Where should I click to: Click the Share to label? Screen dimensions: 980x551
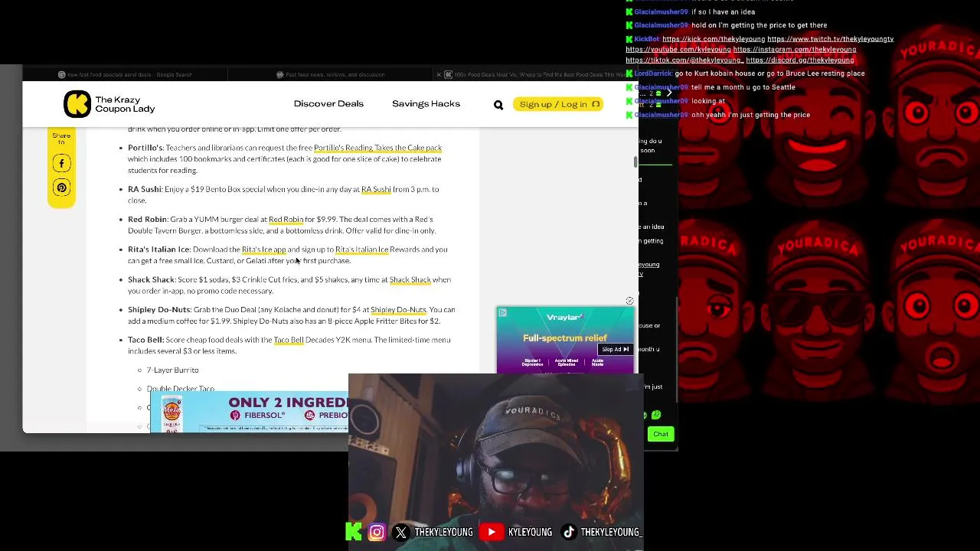coord(61,139)
